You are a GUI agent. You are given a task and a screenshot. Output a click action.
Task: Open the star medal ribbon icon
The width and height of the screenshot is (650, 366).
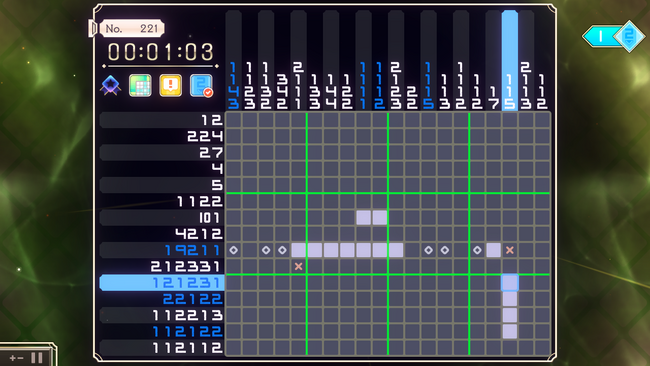tap(111, 86)
